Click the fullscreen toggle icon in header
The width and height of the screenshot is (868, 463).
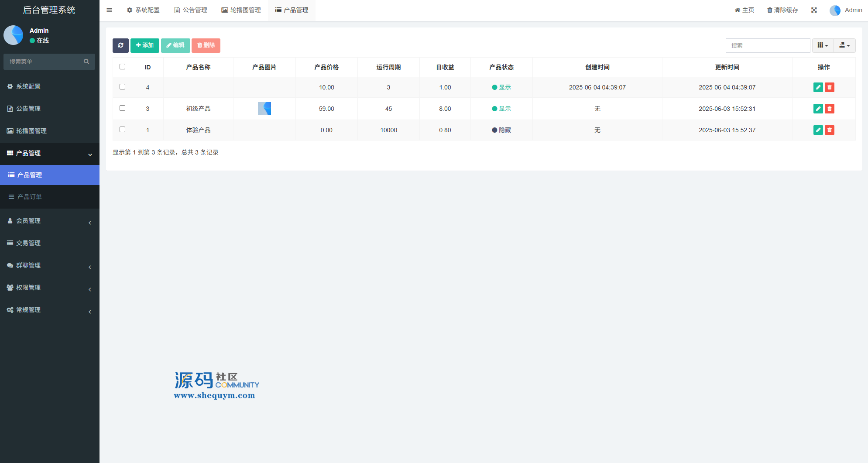click(x=814, y=10)
